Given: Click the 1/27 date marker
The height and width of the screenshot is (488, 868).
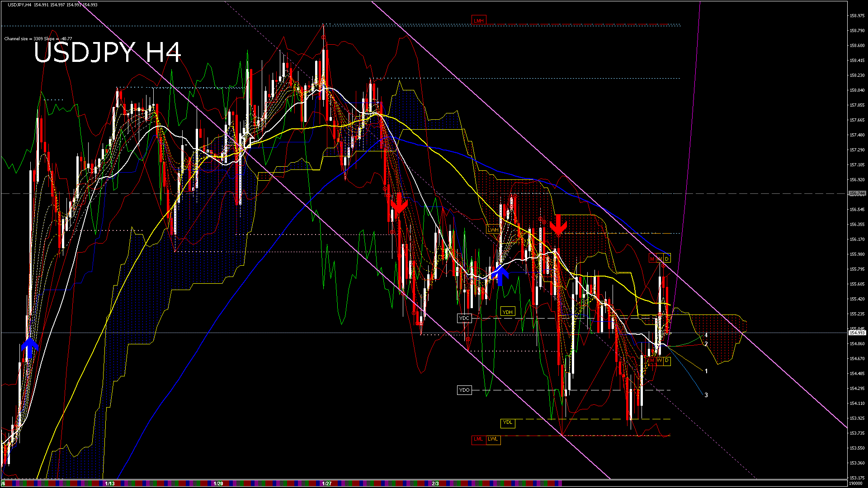Looking at the screenshot, I should (x=327, y=483).
